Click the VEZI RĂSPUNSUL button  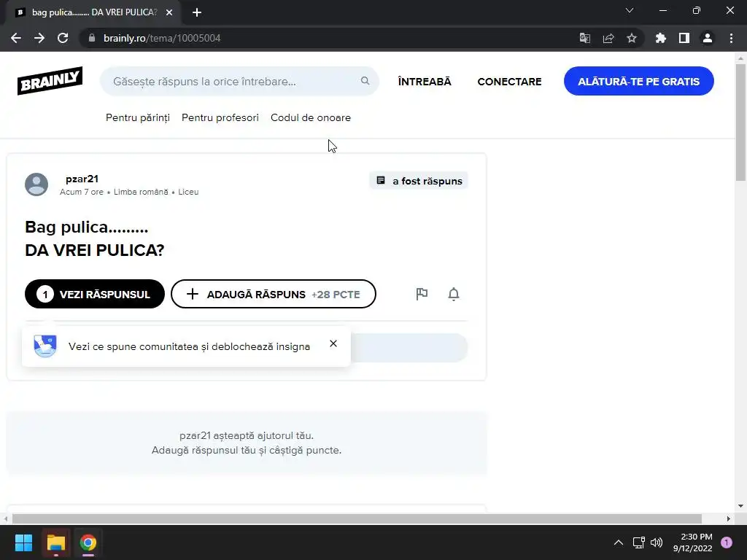point(95,294)
